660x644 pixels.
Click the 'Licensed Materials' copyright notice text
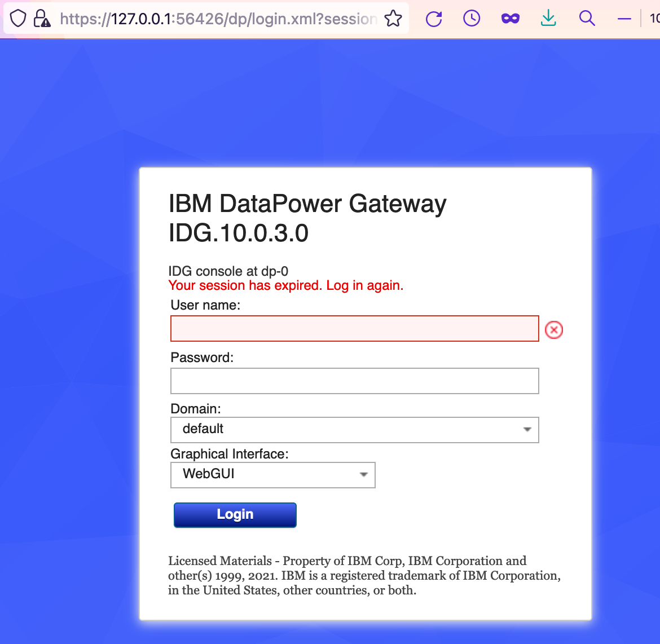point(364,575)
